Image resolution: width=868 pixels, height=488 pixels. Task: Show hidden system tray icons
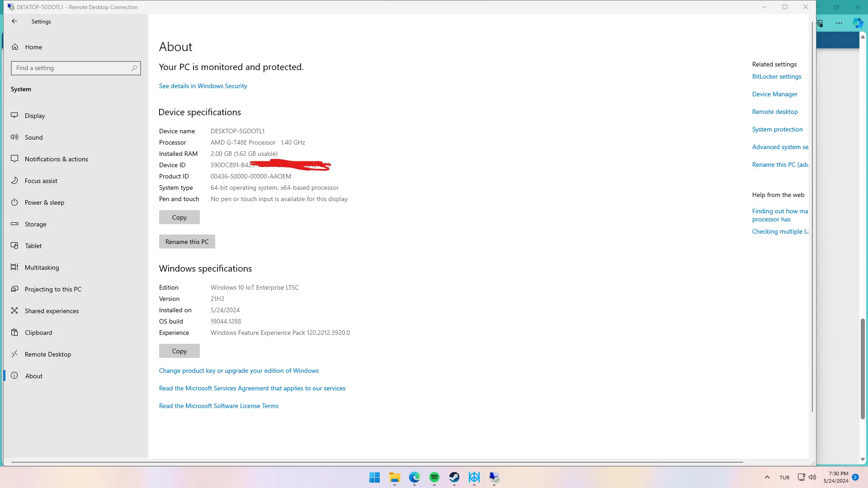[767, 477]
